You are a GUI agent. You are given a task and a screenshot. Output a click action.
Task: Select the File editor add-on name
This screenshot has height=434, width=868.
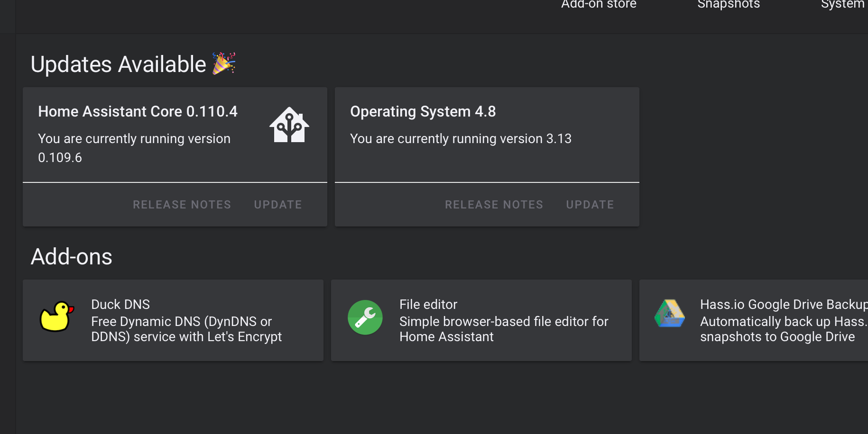[428, 304]
